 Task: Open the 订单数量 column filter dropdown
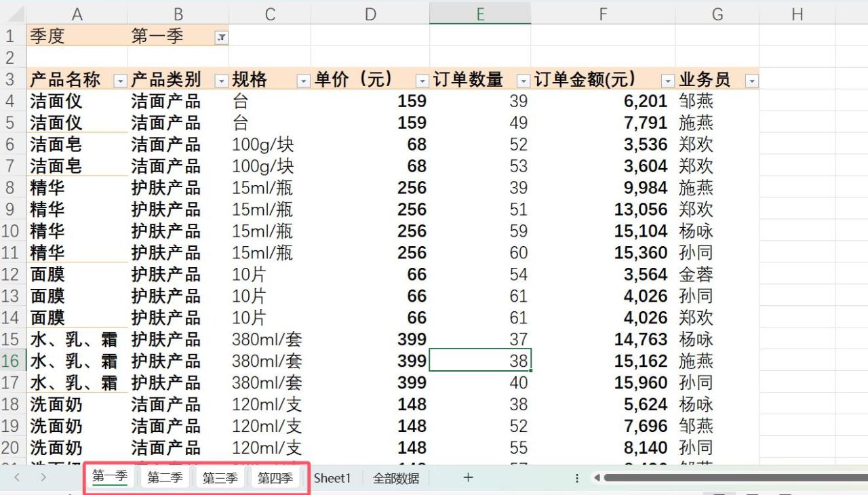coord(523,81)
